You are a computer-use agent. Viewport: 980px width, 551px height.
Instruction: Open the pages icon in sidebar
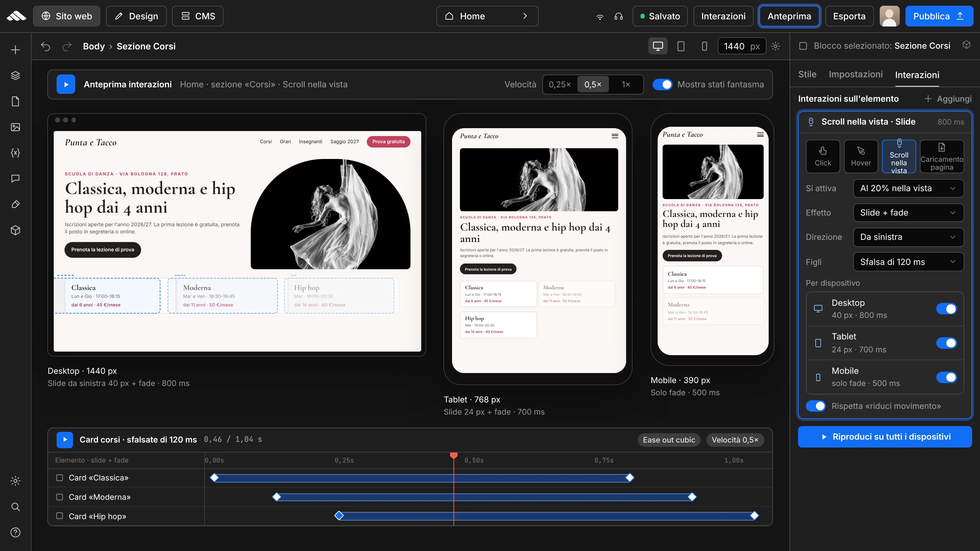(15, 102)
